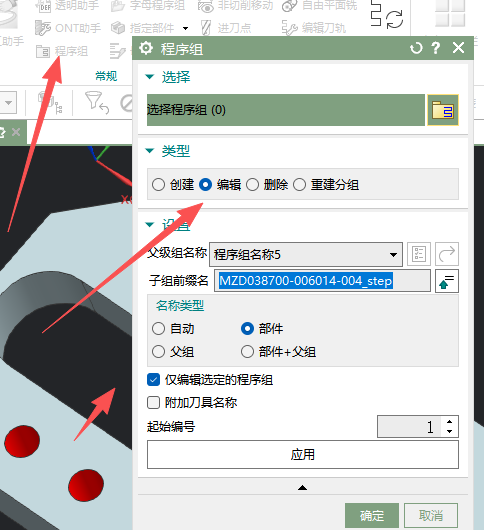Click the 程序组 folder icon in ribbon
The height and width of the screenshot is (530, 484).
pos(43,51)
